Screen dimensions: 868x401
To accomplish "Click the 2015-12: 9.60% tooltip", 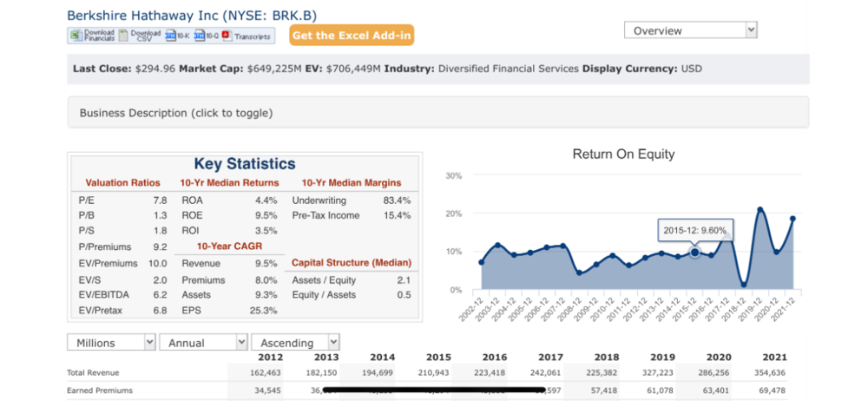I will point(696,230).
